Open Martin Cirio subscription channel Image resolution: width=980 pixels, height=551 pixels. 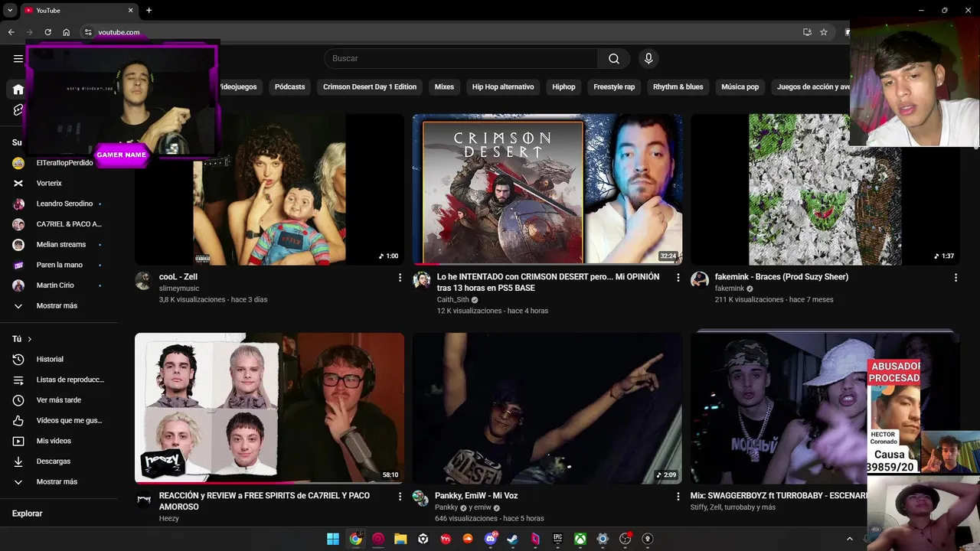click(55, 285)
